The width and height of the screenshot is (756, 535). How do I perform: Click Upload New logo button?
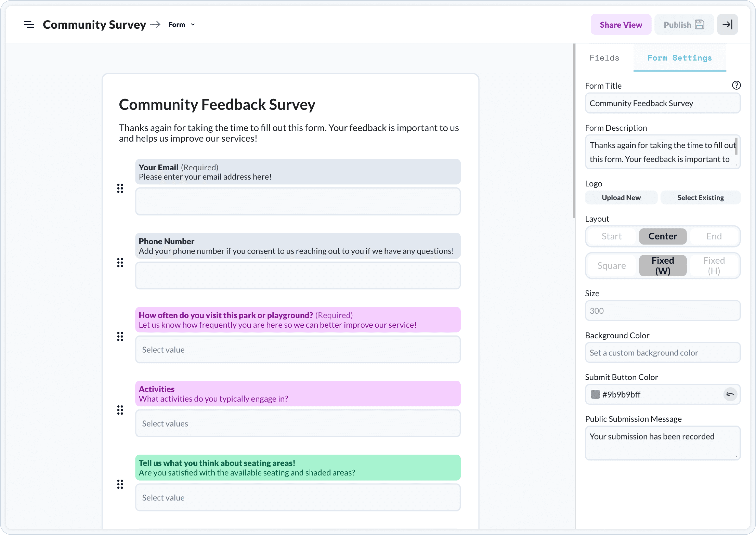pyautogui.click(x=621, y=198)
